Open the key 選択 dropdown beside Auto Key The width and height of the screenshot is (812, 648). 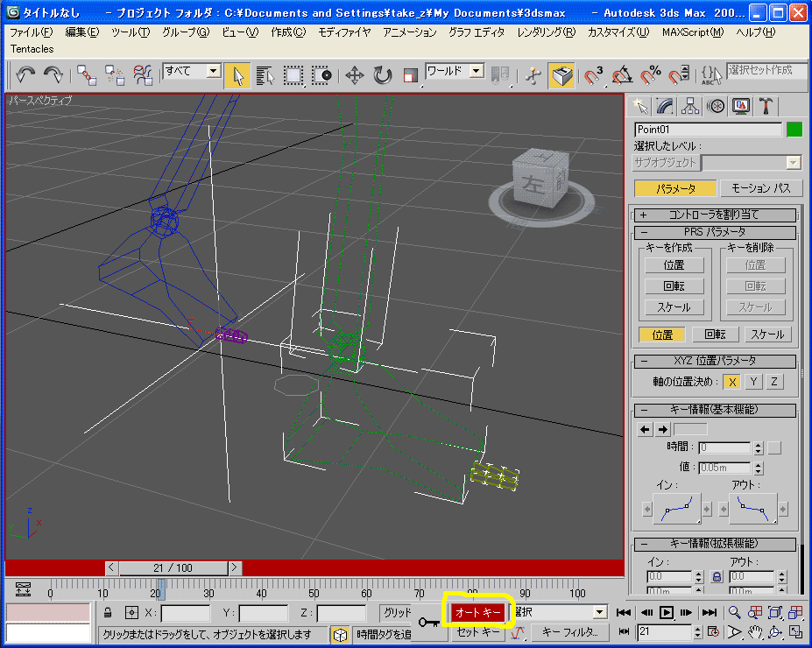click(x=561, y=612)
